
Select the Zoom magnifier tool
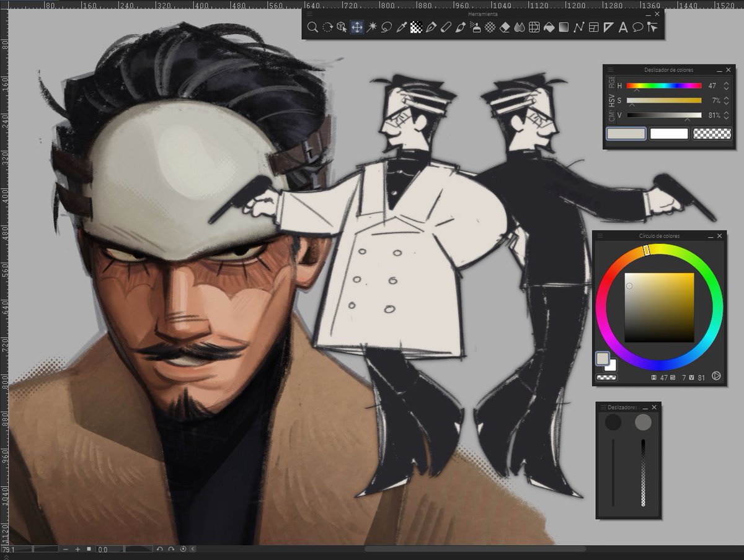pos(312,27)
